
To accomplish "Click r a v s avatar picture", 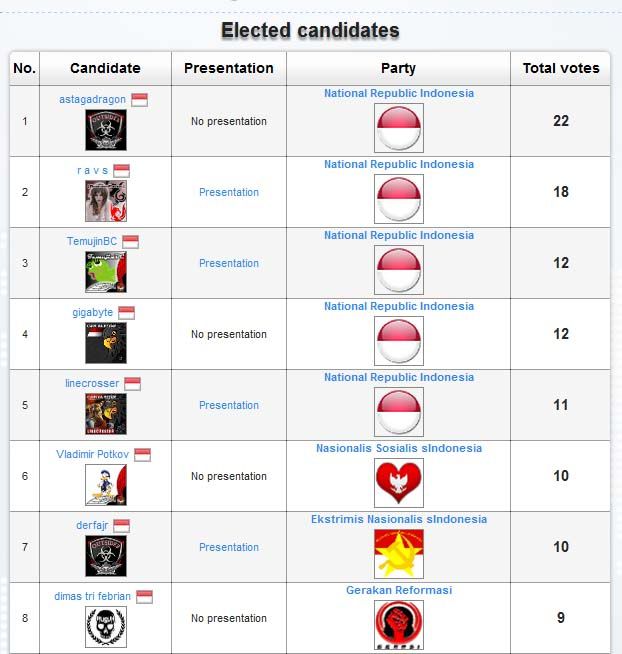I will tap(105, 201).
